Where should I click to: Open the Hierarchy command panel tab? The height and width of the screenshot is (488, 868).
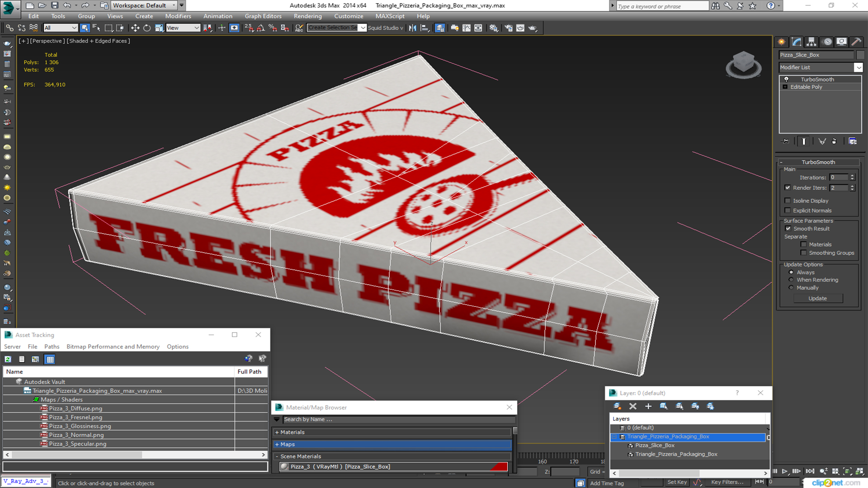click(x=811, y=42)
